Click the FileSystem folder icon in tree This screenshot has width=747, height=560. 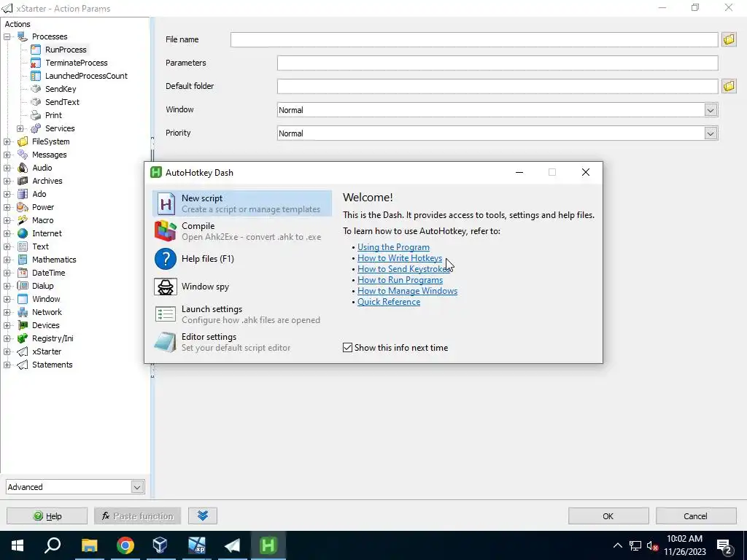23,141
